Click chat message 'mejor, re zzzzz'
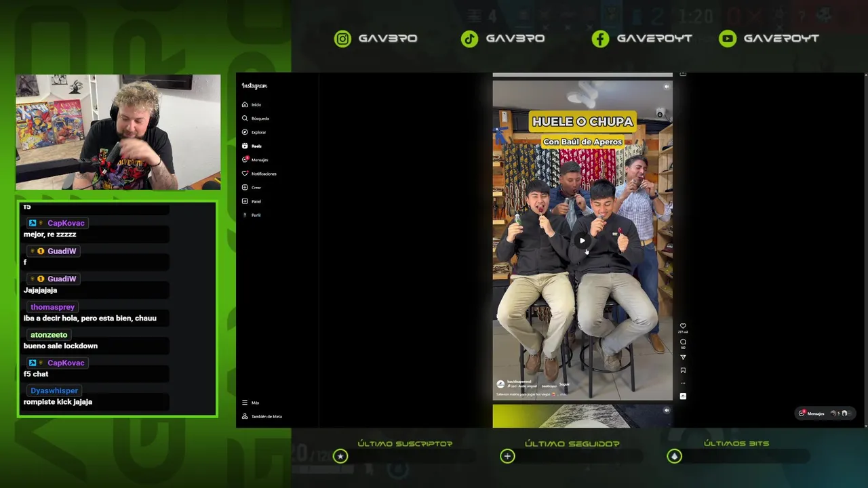Image resolution: width=868 pixels, height=488 pixels. coord(50,235)
